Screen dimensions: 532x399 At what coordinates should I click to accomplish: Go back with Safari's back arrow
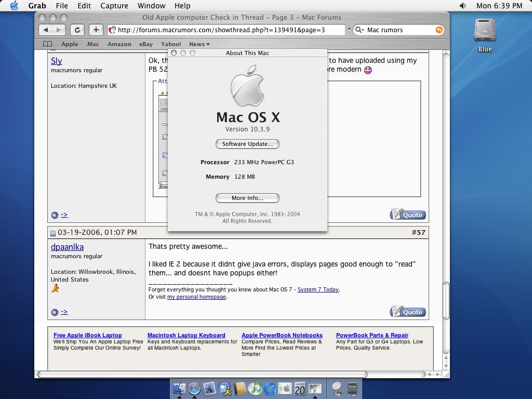pyautogui.click(x=46, y=30)
